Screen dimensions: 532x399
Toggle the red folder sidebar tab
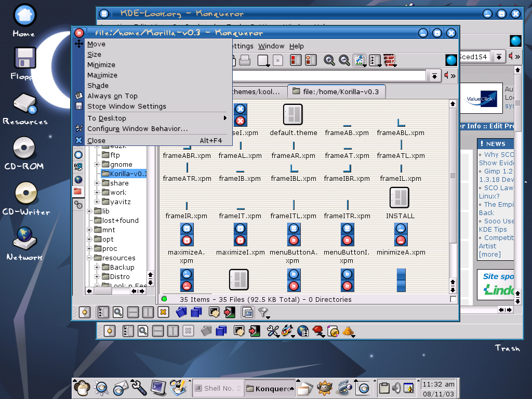coord(78,191)
